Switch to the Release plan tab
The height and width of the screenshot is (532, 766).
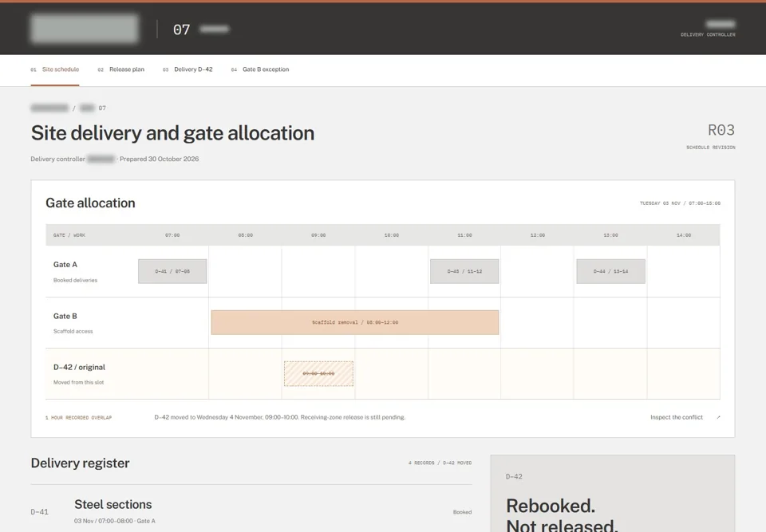click(120, 69)
